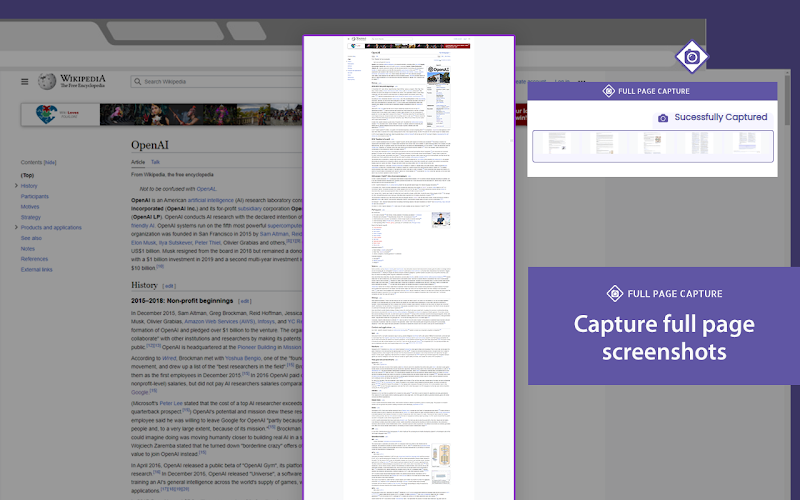Expand Products and applications in Contents
The height and width of the screenshot is (500, 800).
pos(16,228)
